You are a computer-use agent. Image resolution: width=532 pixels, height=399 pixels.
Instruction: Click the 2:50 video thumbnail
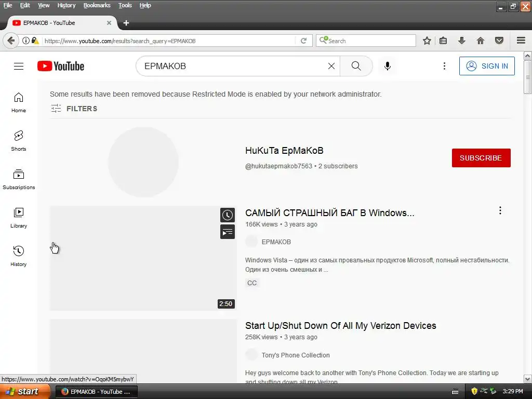(x=143, y=258)
